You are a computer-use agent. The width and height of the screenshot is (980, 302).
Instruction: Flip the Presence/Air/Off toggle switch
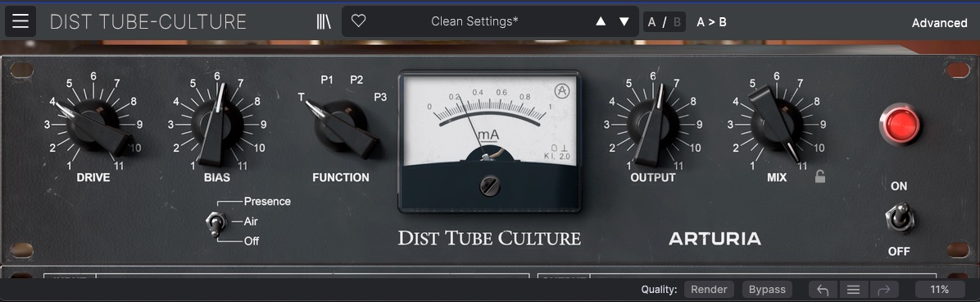pyautogui.click(x=216, y=224)
